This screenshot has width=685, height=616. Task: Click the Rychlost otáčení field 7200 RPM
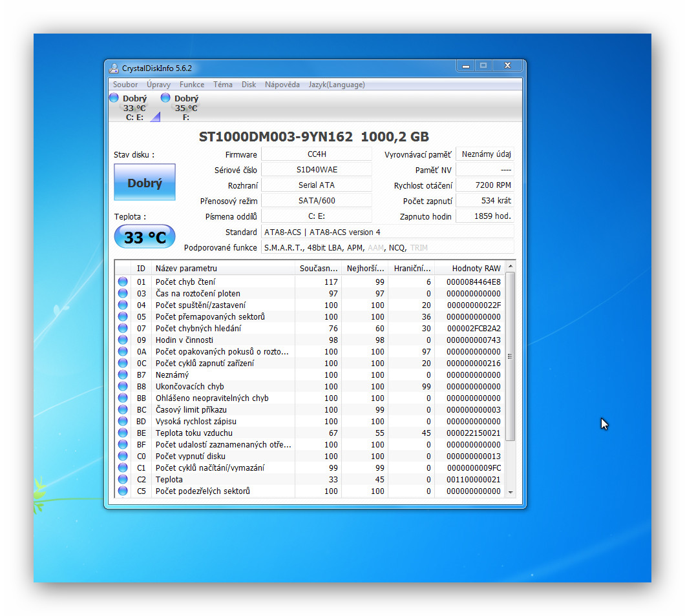(x=485, y=185)
